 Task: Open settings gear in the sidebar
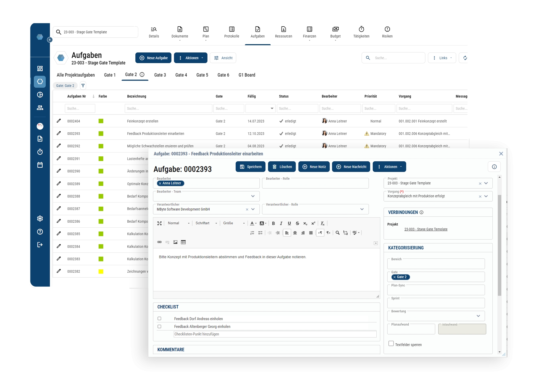pyautogui.click(x=40, y=219)
